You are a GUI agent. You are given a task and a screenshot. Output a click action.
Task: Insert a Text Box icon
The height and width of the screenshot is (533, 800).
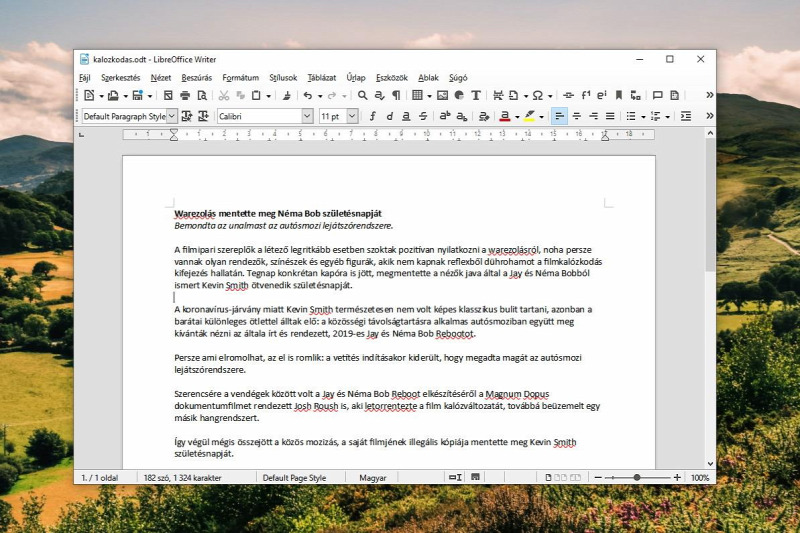coord(476,95)
